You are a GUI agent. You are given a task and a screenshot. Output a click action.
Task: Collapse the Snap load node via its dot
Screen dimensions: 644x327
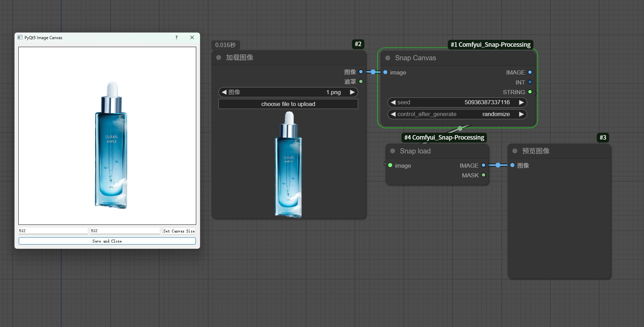(393, 151)
